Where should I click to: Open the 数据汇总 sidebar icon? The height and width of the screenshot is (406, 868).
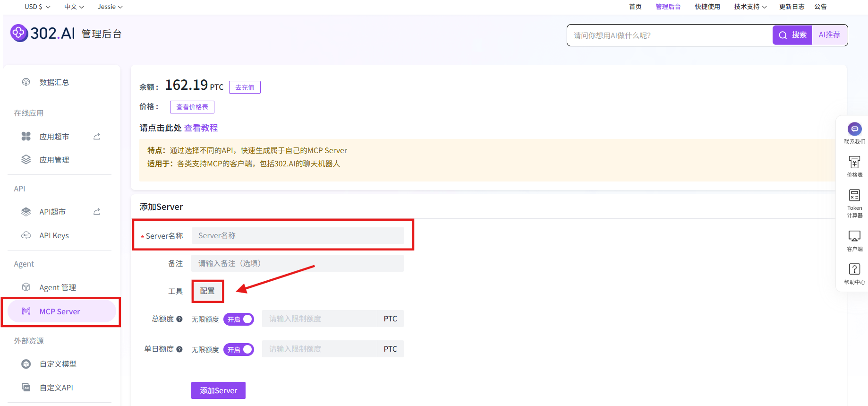point(26,82)
